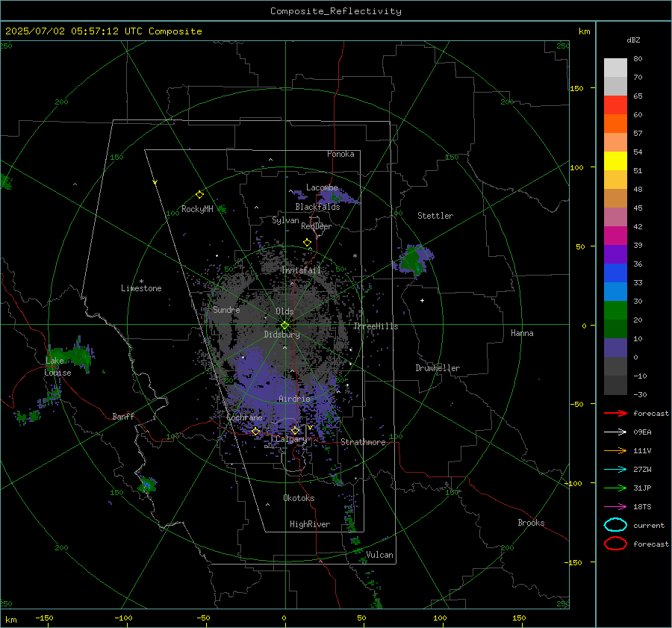The height and width of the screenshot is (628, 672).
Task: Click the dBZ legend heading
Action: [633, 40]
